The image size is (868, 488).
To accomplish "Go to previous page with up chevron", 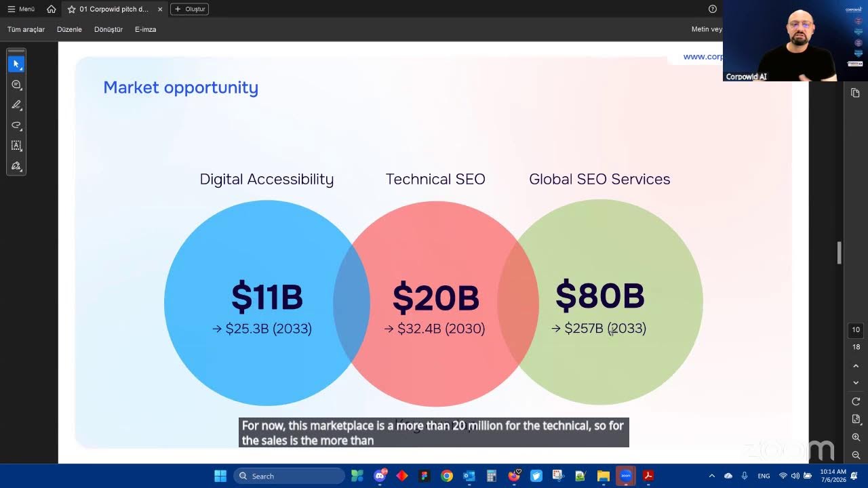I will click(856, 366).
